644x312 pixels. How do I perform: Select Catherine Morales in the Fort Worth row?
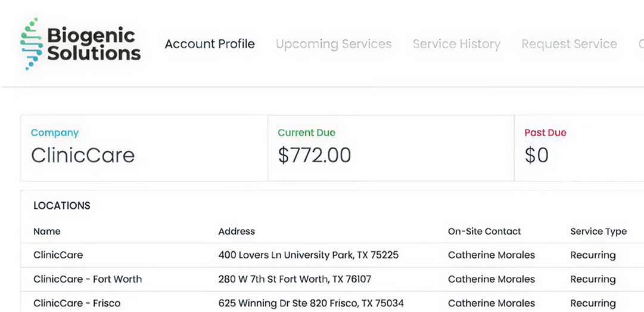491,279
